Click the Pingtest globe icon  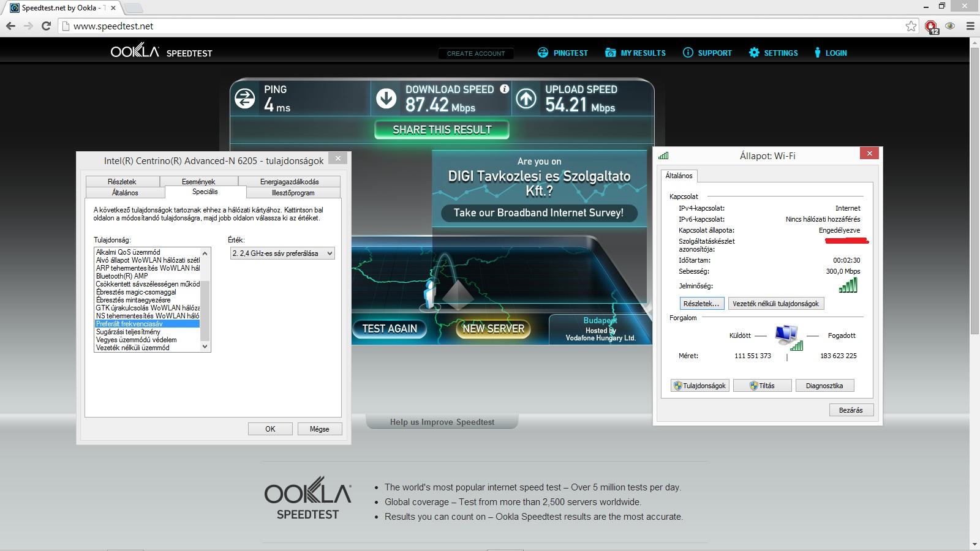[x=543, y=53]
